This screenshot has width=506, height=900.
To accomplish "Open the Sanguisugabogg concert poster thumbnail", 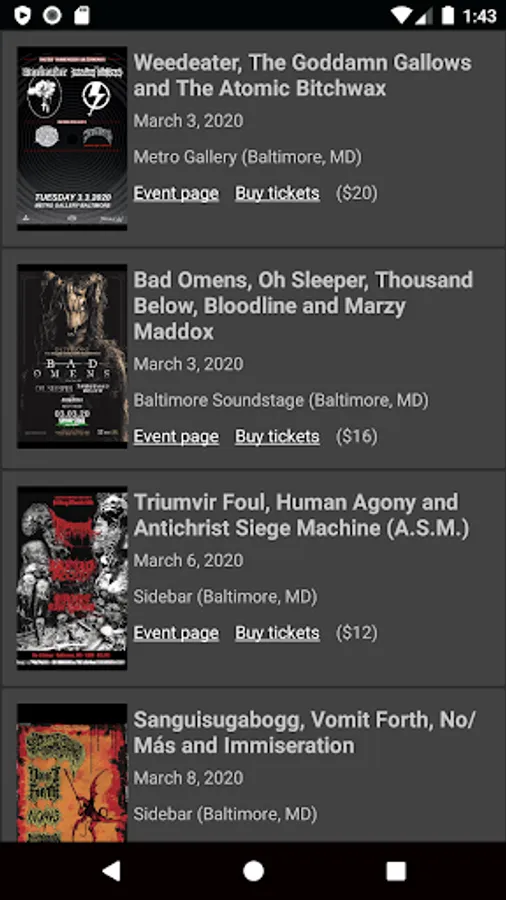I will [72, 773].
